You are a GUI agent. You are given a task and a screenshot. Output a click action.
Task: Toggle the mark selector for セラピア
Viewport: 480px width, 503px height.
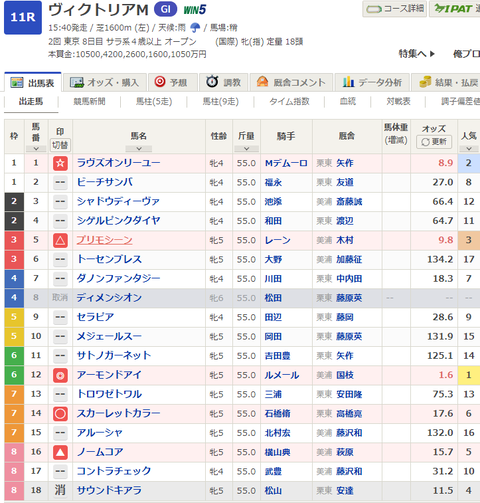(x=60, y=317)
